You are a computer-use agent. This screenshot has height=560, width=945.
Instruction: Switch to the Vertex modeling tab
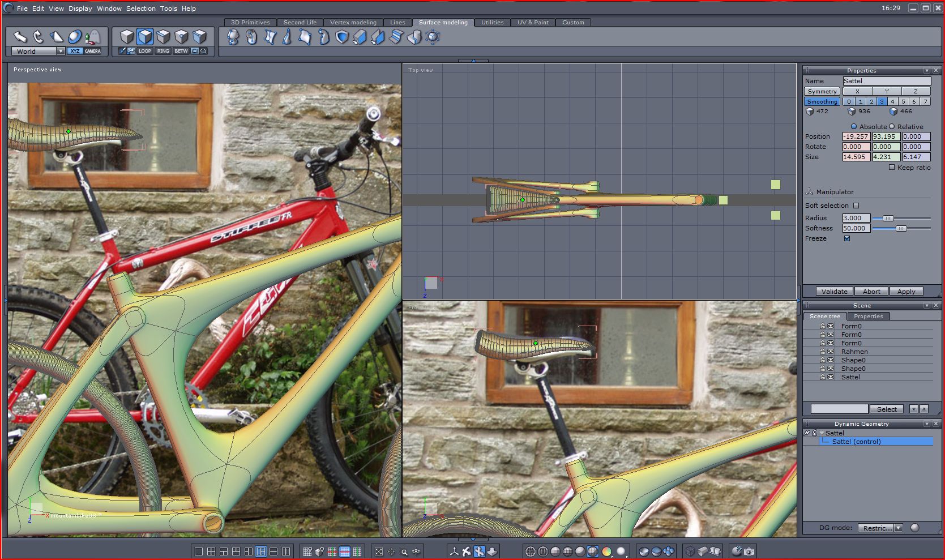(353, 23)
